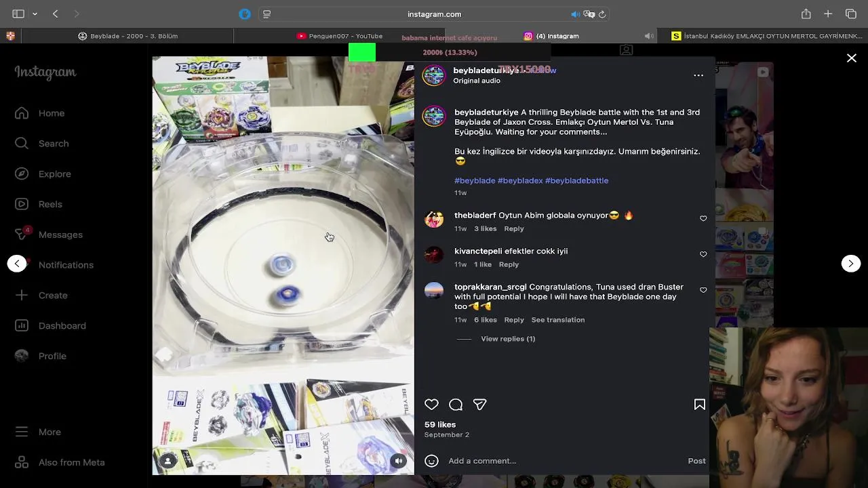Viewport: 868px width, 488px height.
Task: See translation of toprakkaran_srcgl's comment
Action: point(558,320)
